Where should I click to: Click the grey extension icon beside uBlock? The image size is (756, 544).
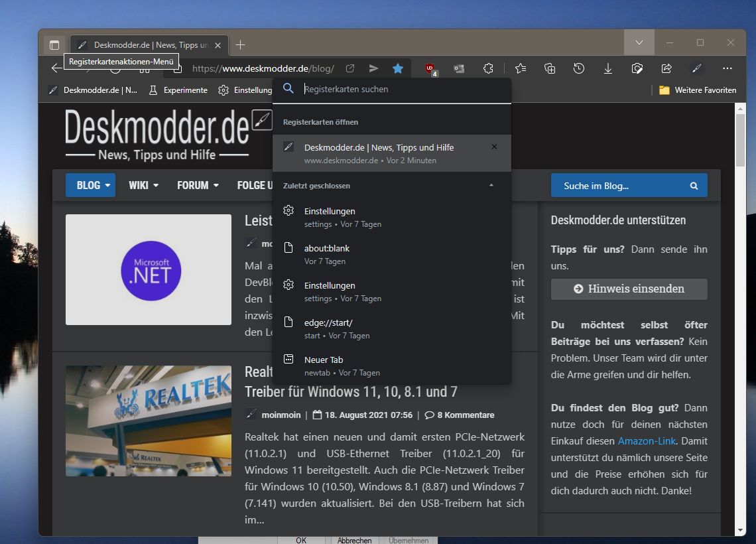[458, 69]
